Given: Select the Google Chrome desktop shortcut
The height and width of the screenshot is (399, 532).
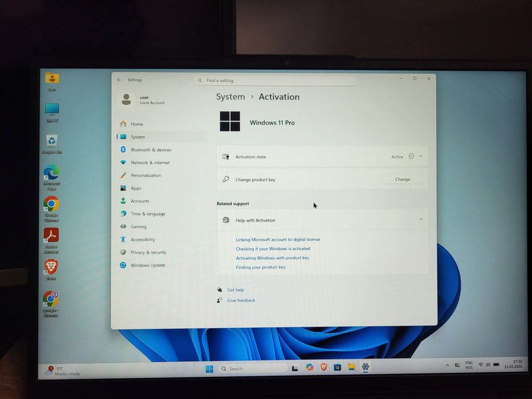Looking at the screenshot, I should 51,209.
